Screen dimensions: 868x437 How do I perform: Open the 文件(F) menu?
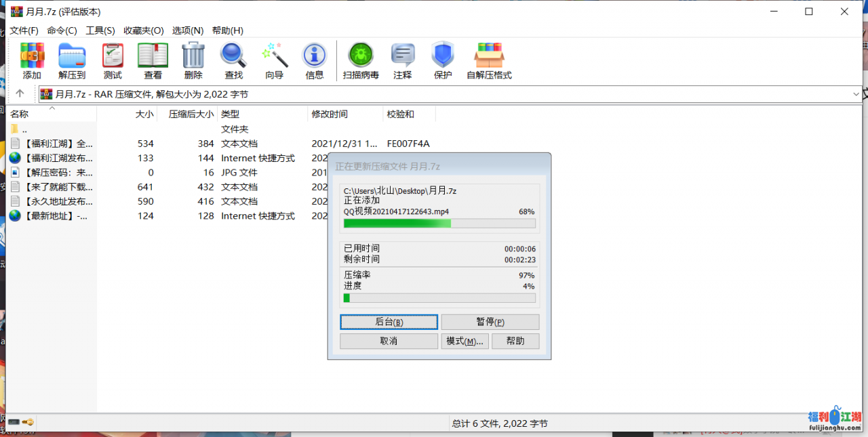[x=24, y=30]
